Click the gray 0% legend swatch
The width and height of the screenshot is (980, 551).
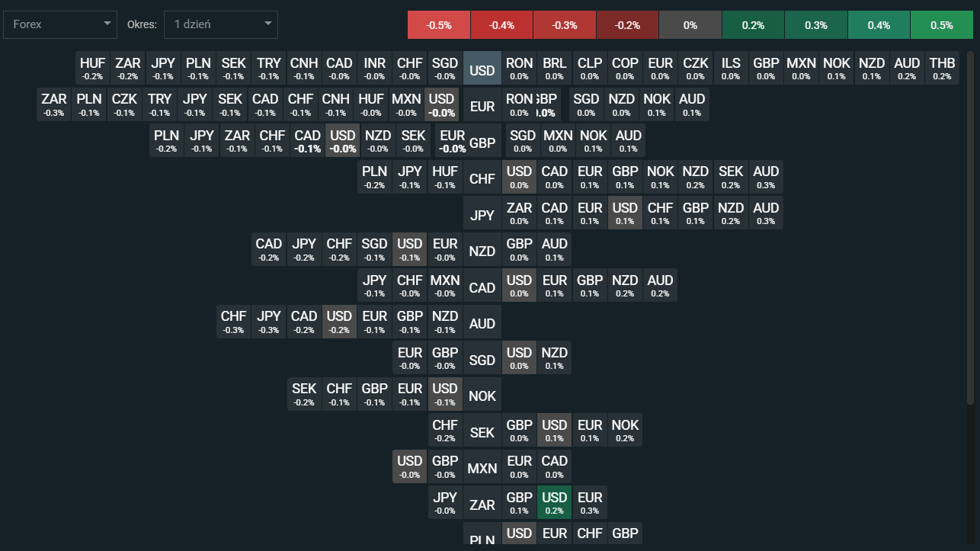point(690,25)
